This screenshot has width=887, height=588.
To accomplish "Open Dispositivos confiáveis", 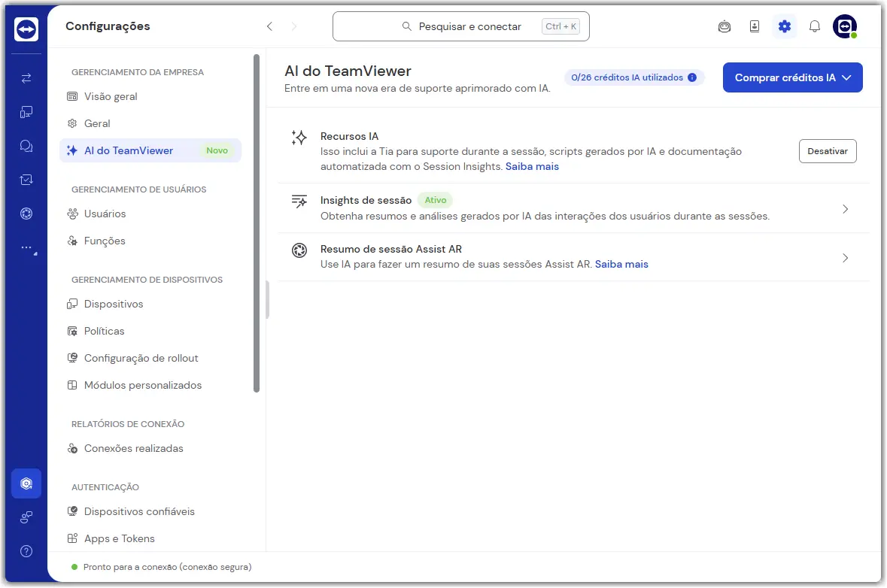I will click(150, 511).
